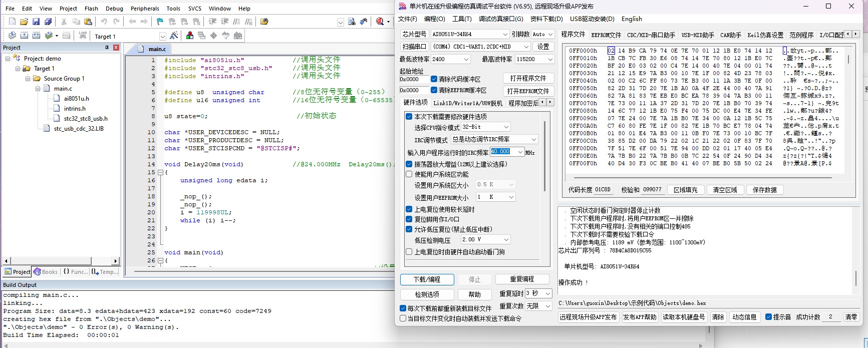Click the 打开程序文件 button
The width and height of the screenshot is (868, 348).
(528, 79)
